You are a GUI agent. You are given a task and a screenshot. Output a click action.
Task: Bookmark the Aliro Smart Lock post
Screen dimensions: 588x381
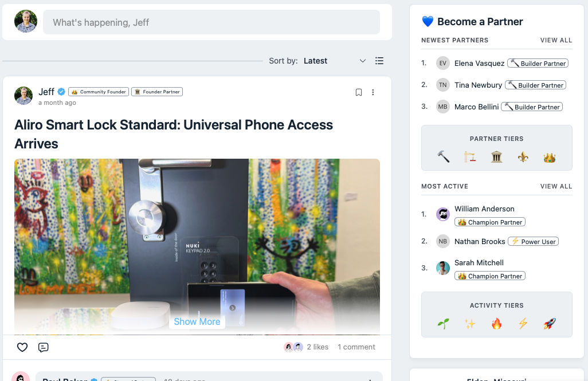point(359,92)
